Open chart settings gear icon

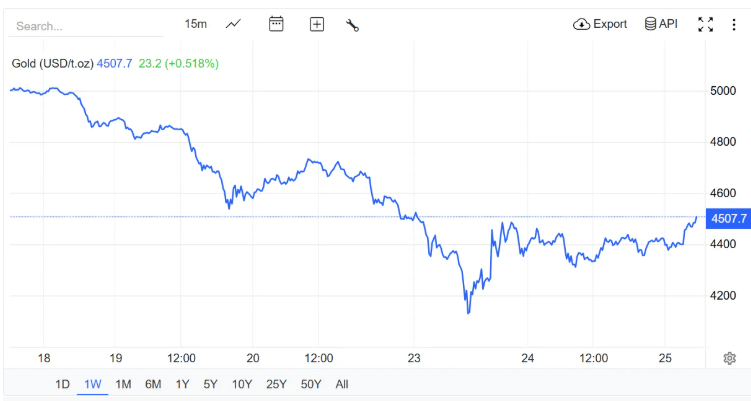[x=730, y=358]
